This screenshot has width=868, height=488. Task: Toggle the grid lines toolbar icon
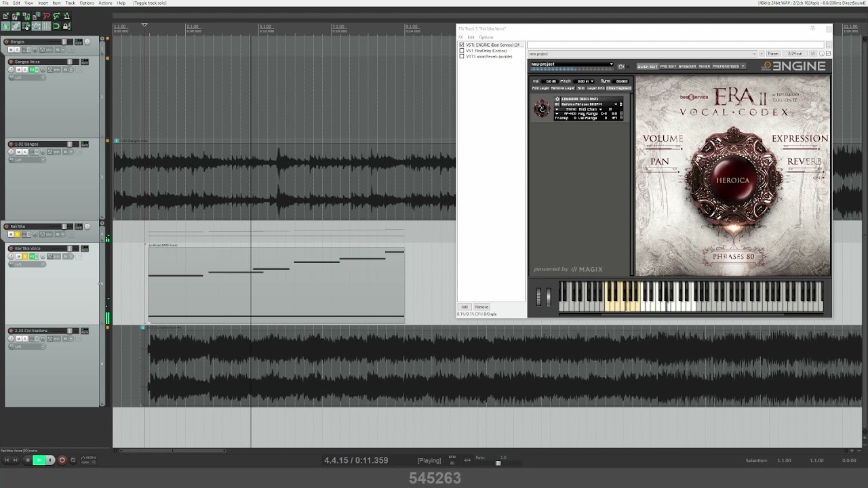click(x=46, y=26)
